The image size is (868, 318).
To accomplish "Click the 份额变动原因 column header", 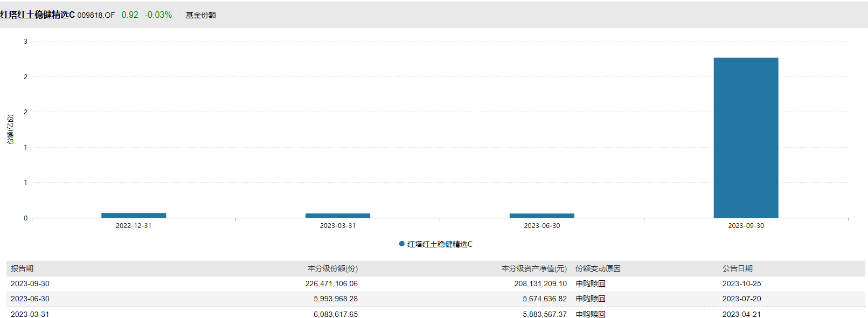I will click(x=598, y=268).
